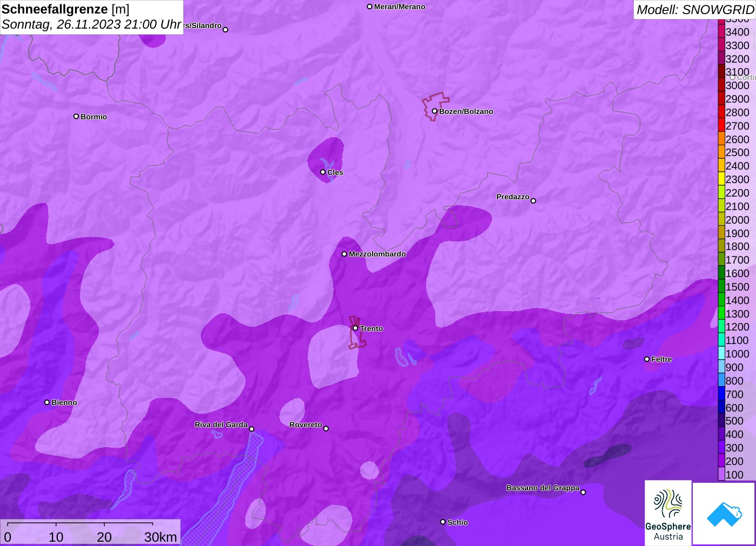Click the 30km scale bar label
This screenshot has width=756, height=546.
160,537
